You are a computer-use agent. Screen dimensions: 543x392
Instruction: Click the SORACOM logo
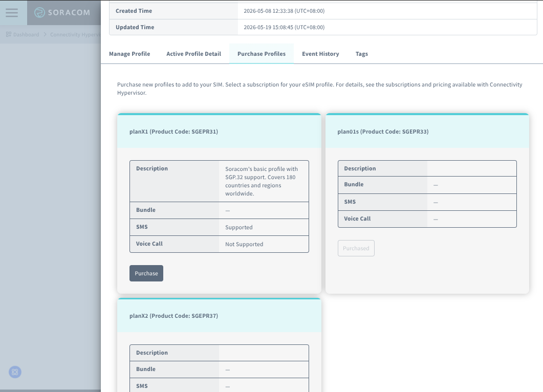point(62,12)
